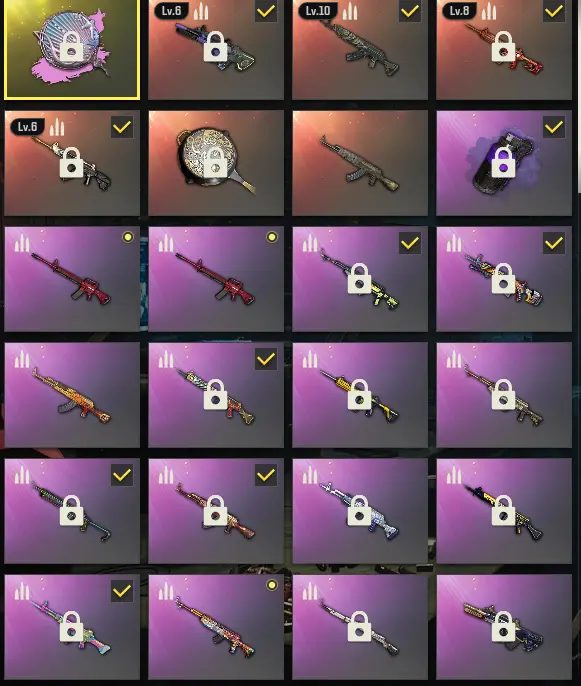
Task: Click the scrollbar on the right edge
Action: tap(579, 96)
